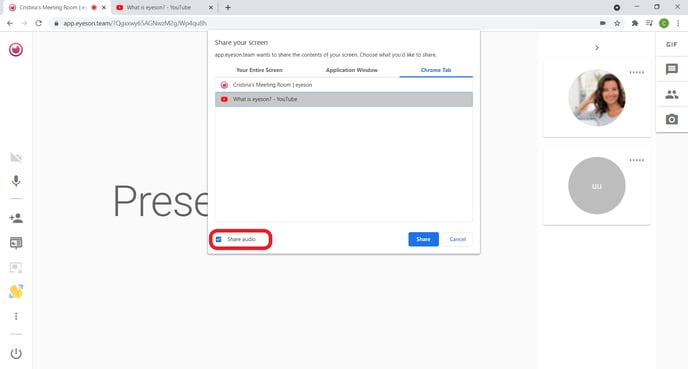The height and width of the screenshot is (369, 688).
Task: Select Cristina's profile picture tile
Action: pyautogui.click(x=597, y=98)
